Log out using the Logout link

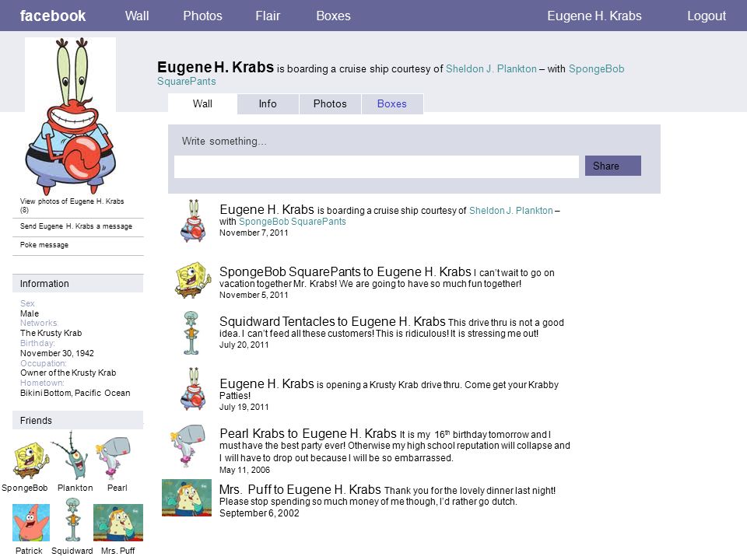pyautogui.click(x=707, y=16)
